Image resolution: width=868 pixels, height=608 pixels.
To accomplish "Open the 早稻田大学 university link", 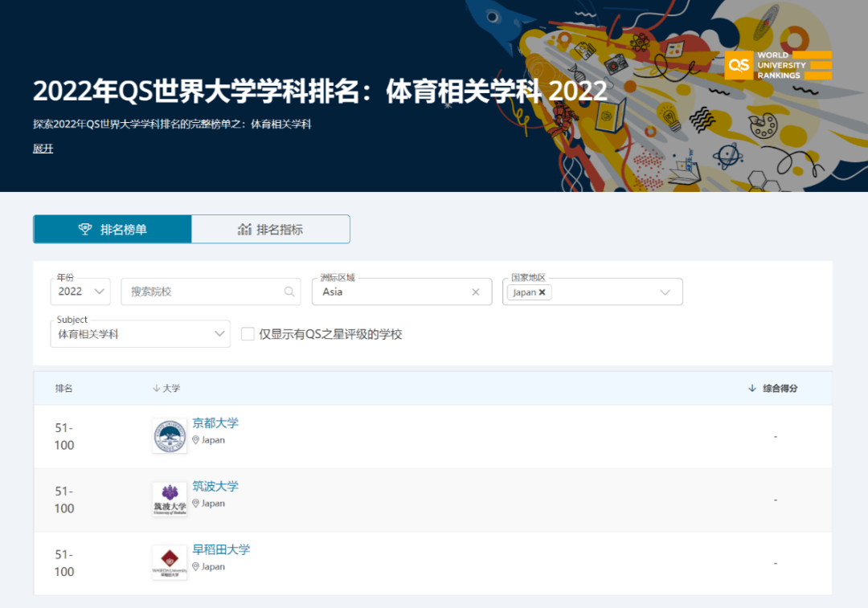I will coord(221,549).
